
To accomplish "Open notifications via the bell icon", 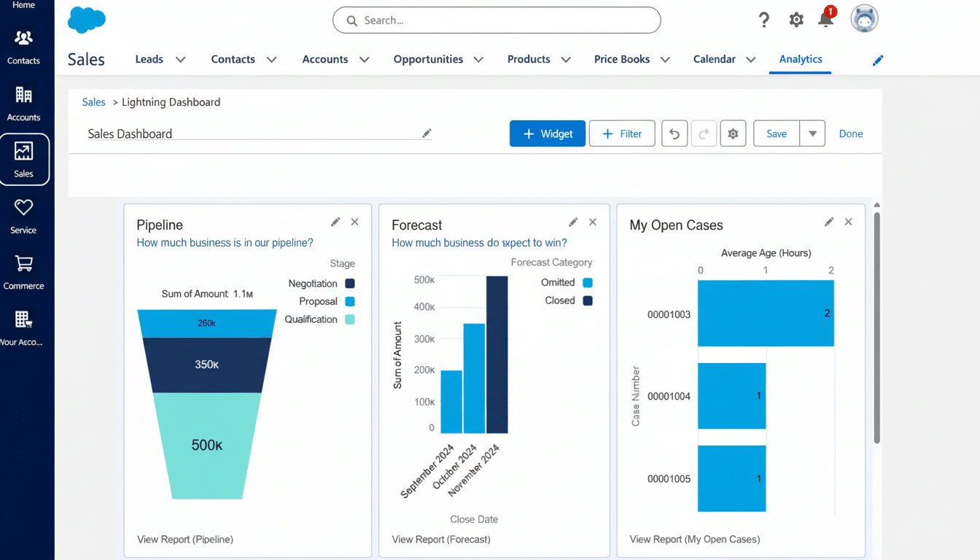I will click(x=825, y=20).
